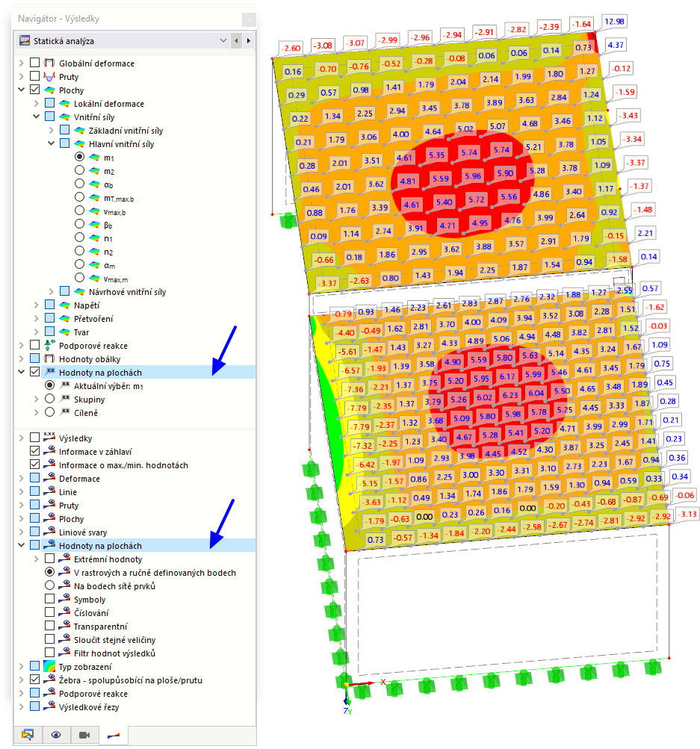Select the m2 radio button
Screen dimensions: 700x749
[79, 170]
